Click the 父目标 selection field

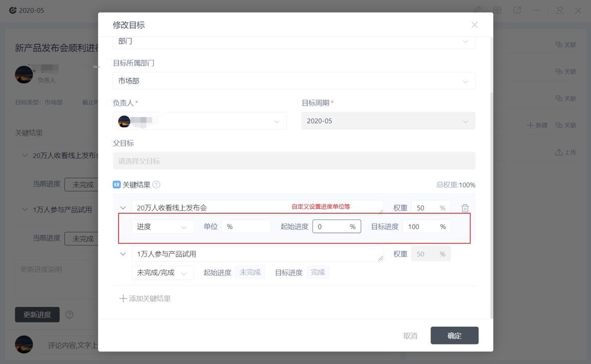click(294, 161)
